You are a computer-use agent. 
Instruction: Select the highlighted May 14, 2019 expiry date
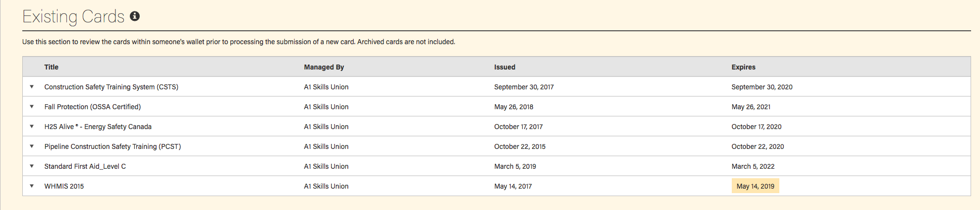point(755,186)
